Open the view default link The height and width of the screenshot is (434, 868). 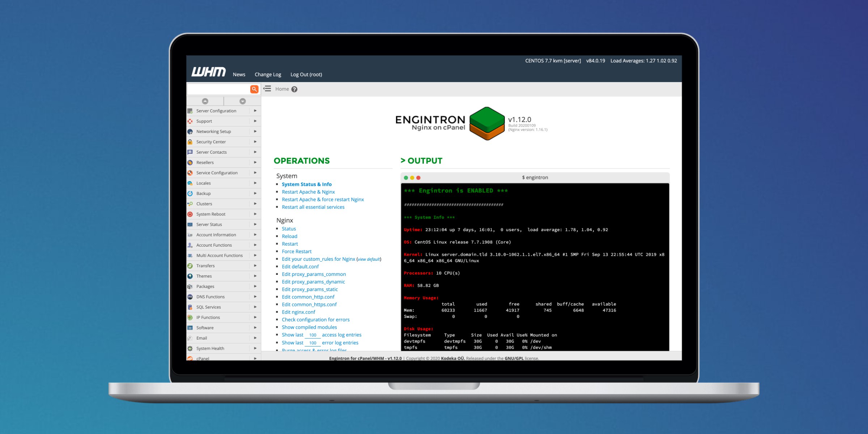point(369,259)
